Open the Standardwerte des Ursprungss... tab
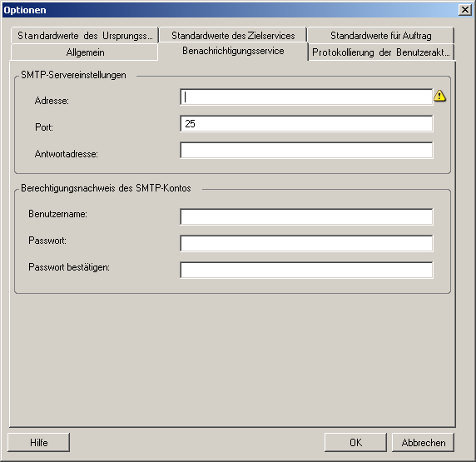 [x=85, y=36]
